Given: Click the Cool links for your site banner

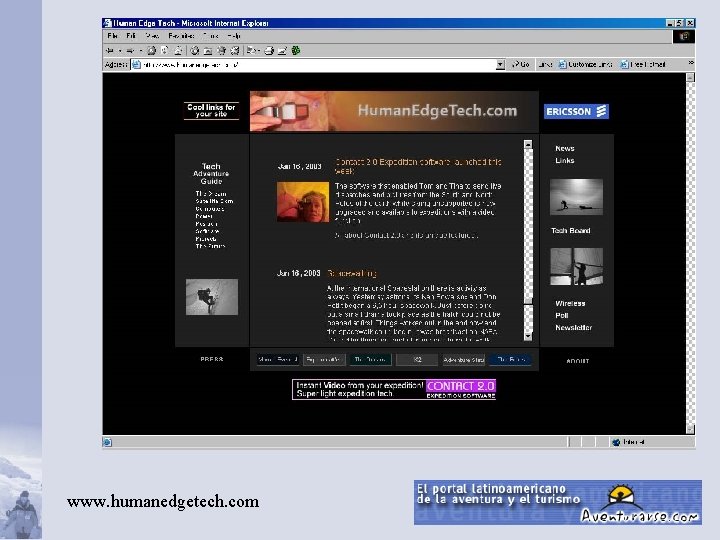Looking at the screenshot, I should 211,111.
